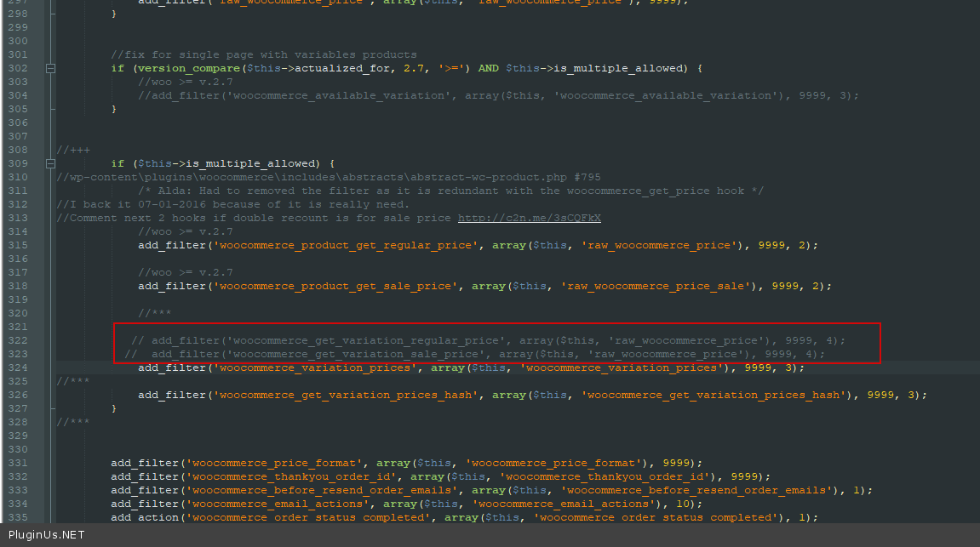Click add_filter at the start of line 334
980x547 pixels.
click(x=145, y=504)
